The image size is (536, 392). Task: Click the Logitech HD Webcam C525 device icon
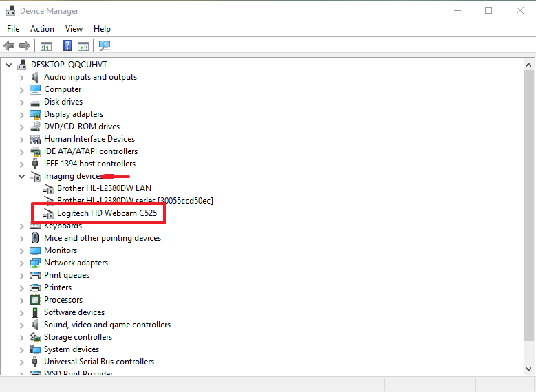click(48, 214)
